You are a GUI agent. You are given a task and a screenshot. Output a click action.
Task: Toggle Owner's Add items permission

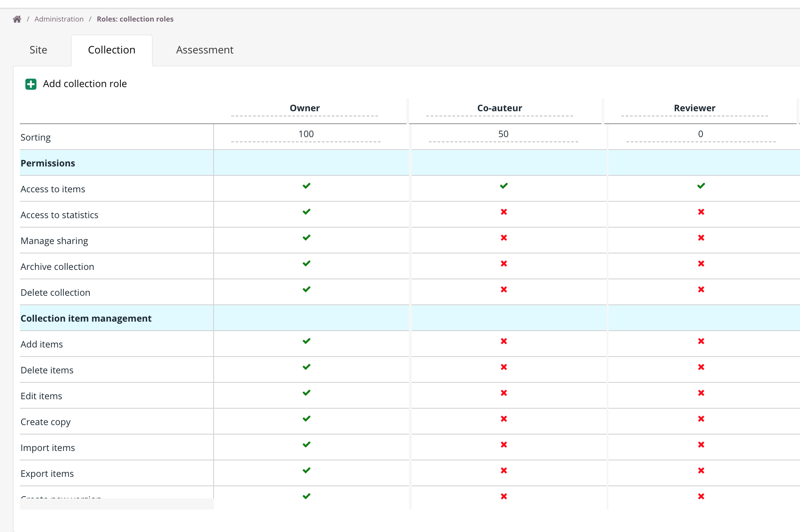[306, 341]
